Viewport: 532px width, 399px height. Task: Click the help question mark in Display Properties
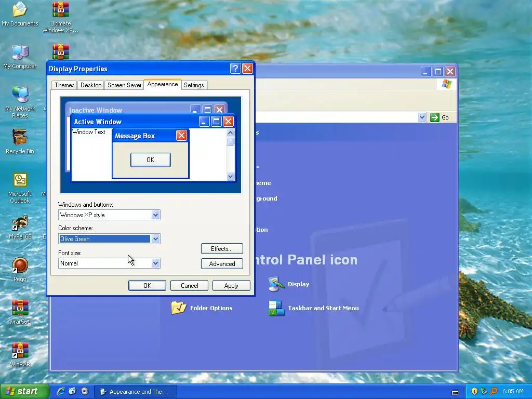click(235, 69)
